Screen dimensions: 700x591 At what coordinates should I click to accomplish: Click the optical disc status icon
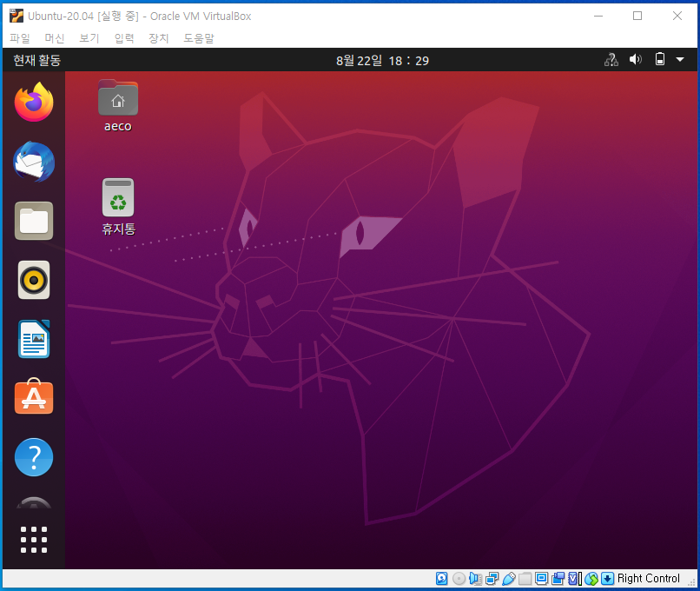click(459, 579)
